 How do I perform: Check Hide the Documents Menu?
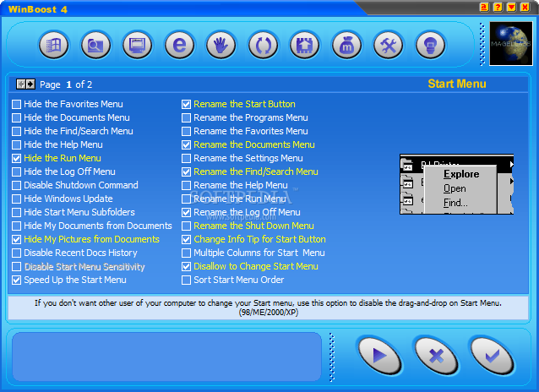pos(16,118)
